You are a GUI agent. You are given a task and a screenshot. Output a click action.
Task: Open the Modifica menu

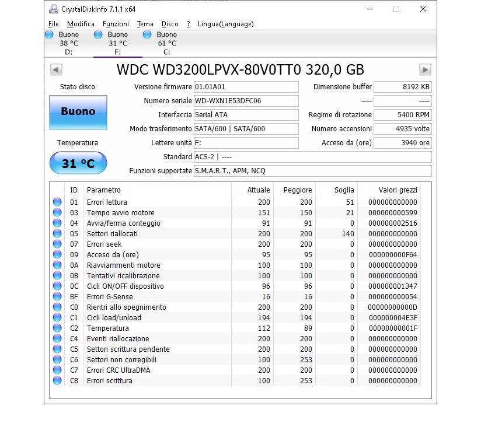pyautogui.click(x=81, y=24)
